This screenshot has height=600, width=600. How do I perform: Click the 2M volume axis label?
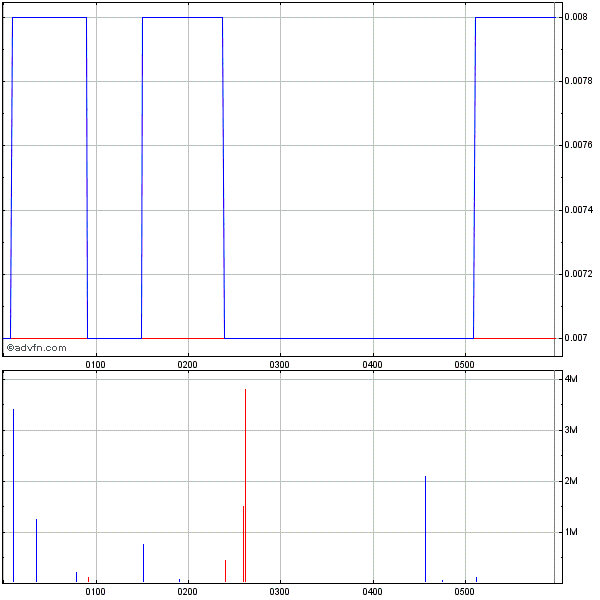(571, 481)
